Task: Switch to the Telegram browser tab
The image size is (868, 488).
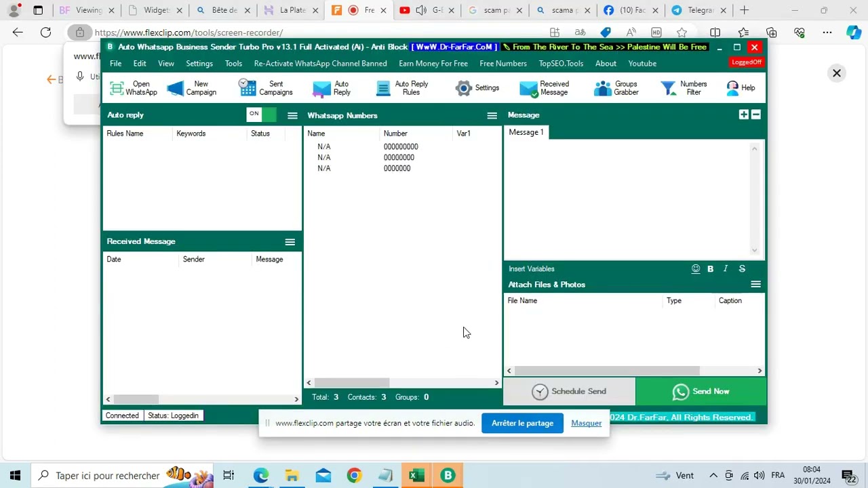Action: pos(699,10)
